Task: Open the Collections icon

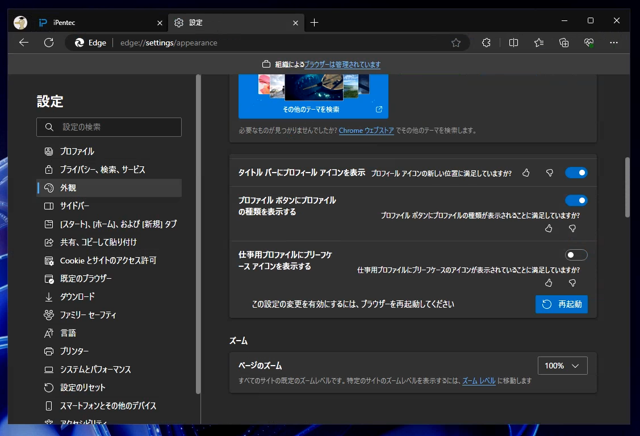Action: pyautogui.click(x=564, y=42)
